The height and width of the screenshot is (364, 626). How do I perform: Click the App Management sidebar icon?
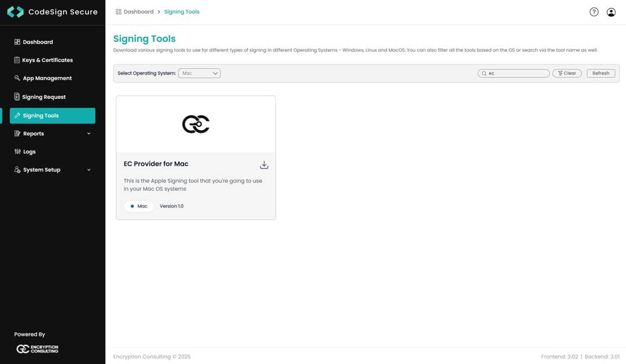click(17, 78)
